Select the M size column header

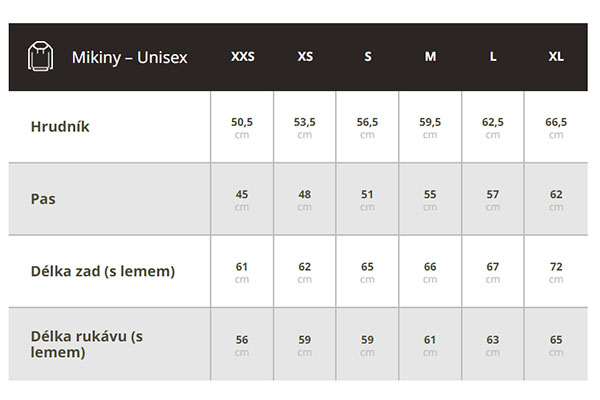pyautogui.click(x=430, y=57)
